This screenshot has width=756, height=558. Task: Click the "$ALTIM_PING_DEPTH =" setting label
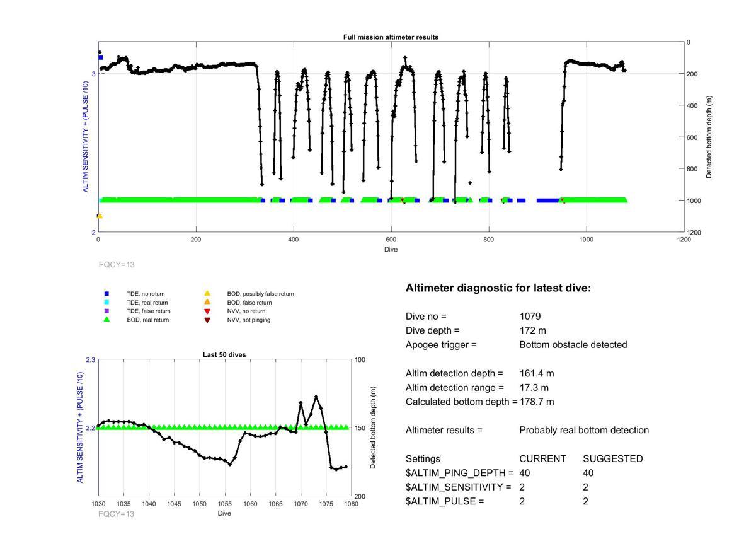coord(460,473)
